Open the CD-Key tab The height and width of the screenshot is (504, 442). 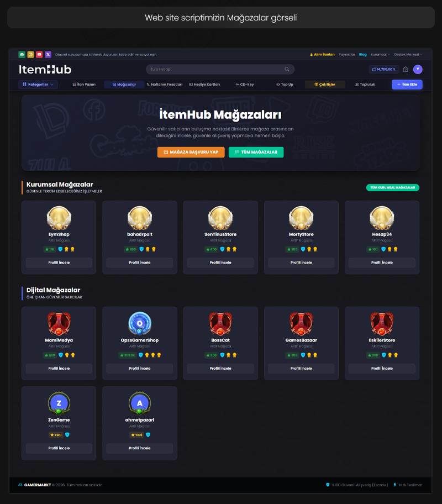pos(245,85)
